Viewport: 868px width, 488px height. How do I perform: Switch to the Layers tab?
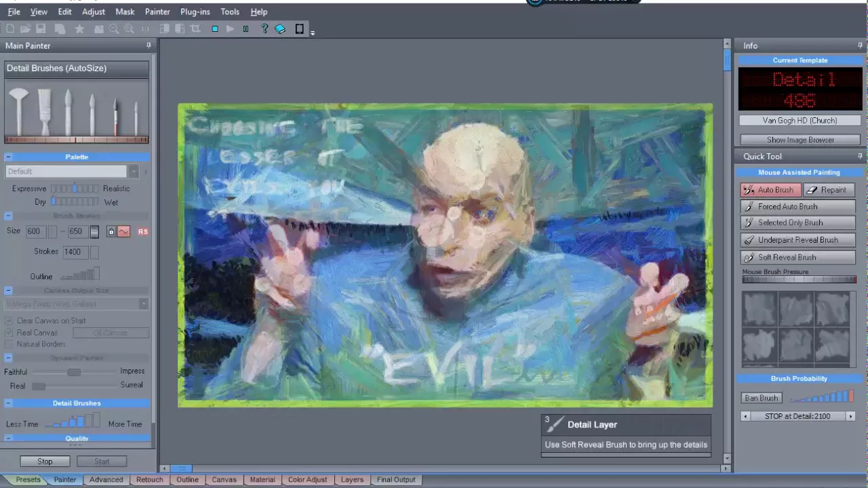[352, 480]
